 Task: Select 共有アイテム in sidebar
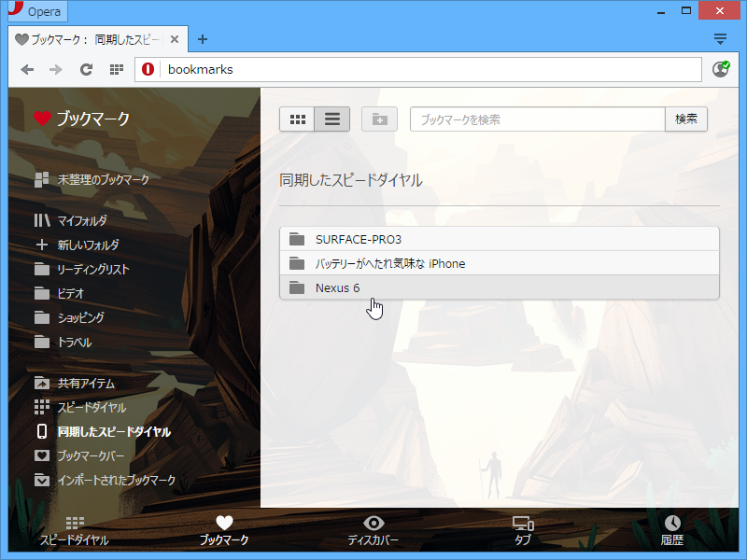tap(75, 383)
